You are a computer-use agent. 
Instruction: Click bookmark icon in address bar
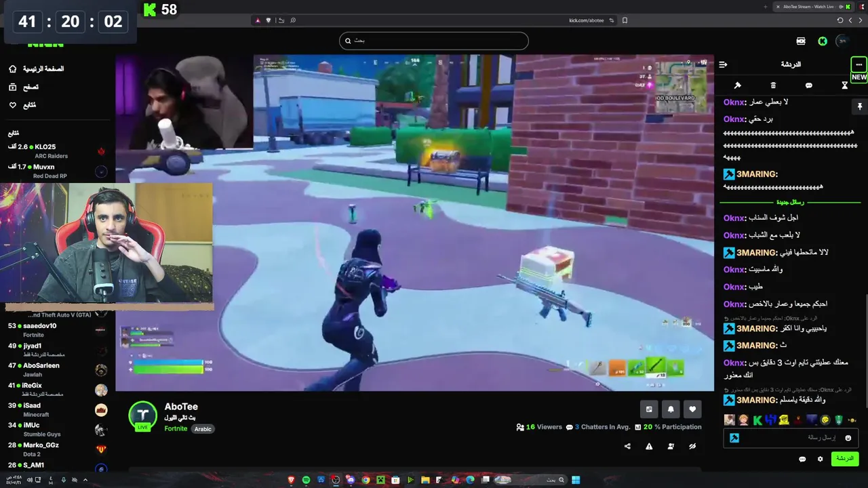point(625,20)
